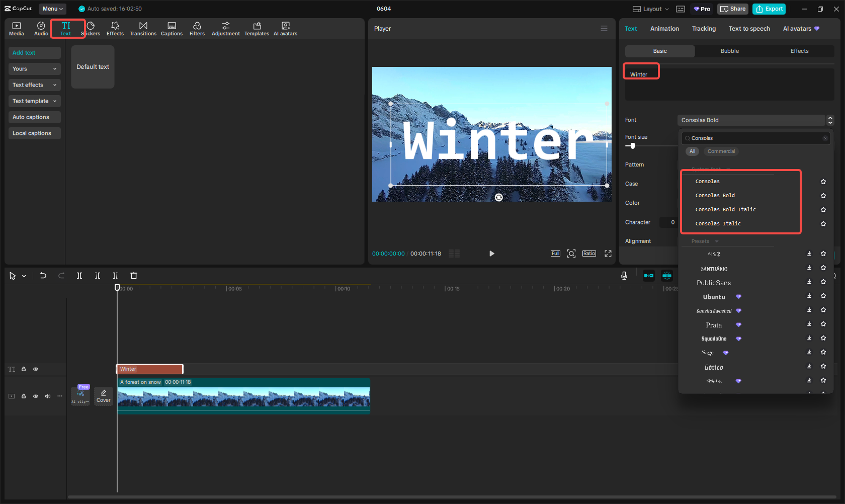This screenshot has width=845, height=504.
Task: Select Consolas Italic from the font list
Action: coord(718,223)
